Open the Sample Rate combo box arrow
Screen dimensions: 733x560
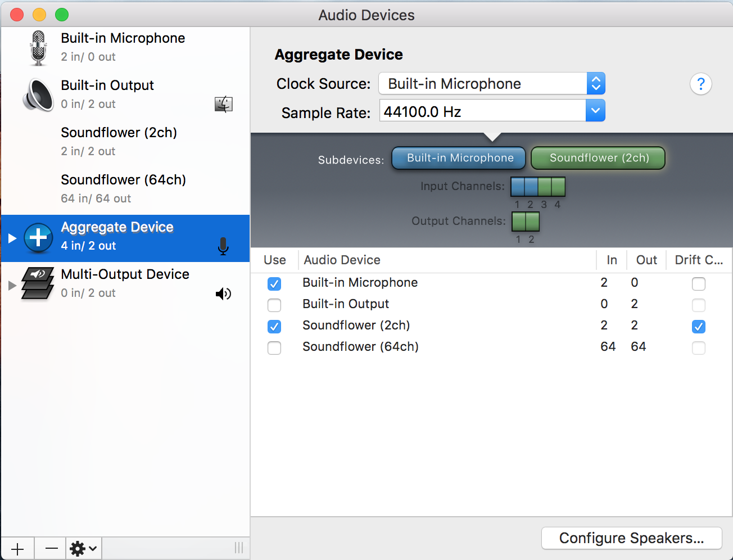[595, 111]
